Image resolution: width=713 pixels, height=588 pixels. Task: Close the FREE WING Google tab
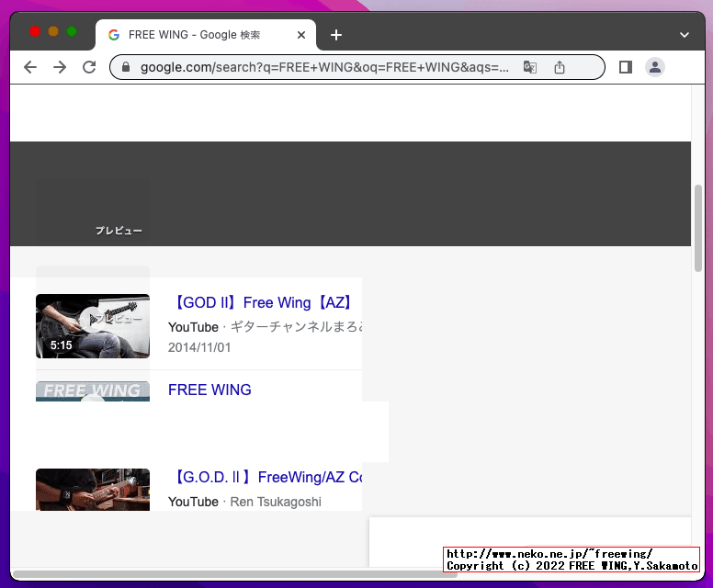point(301,35)
